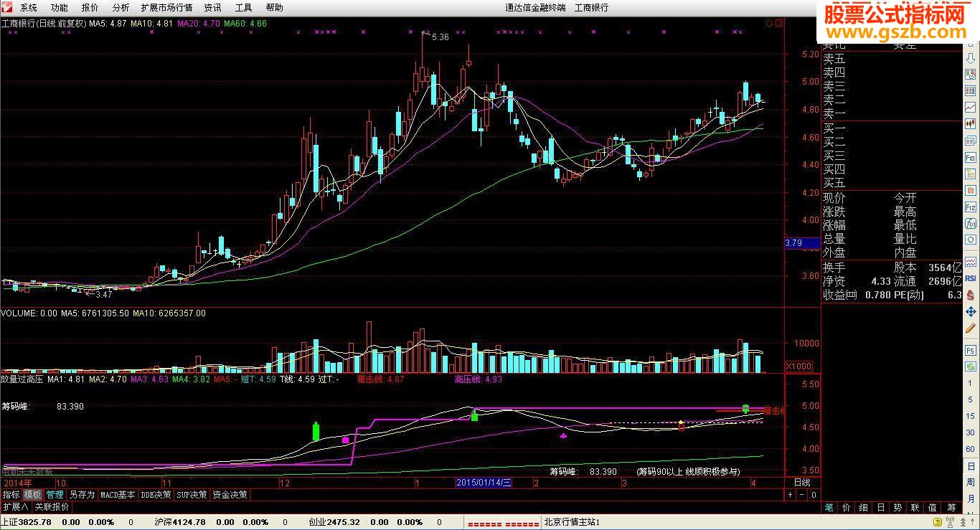The image size is (980, 530).
Task: Open the quote table grid icon
Action: pyautogui.click(x=971, y=90)
